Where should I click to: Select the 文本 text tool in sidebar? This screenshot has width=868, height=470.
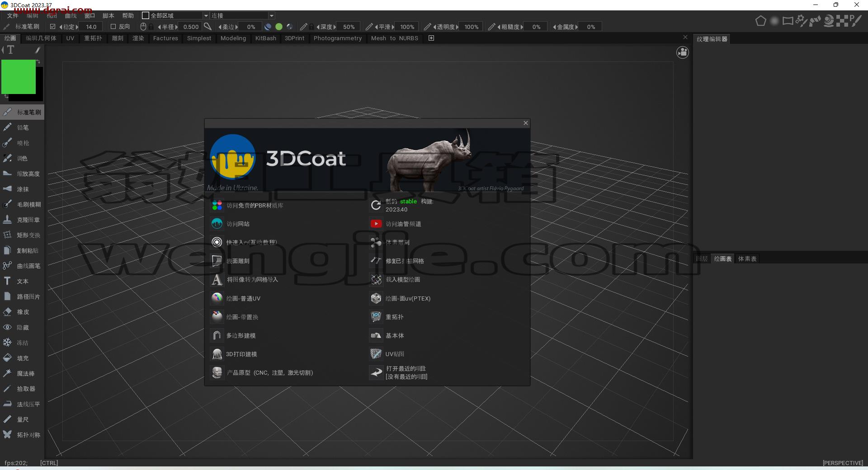click(22, 281)
